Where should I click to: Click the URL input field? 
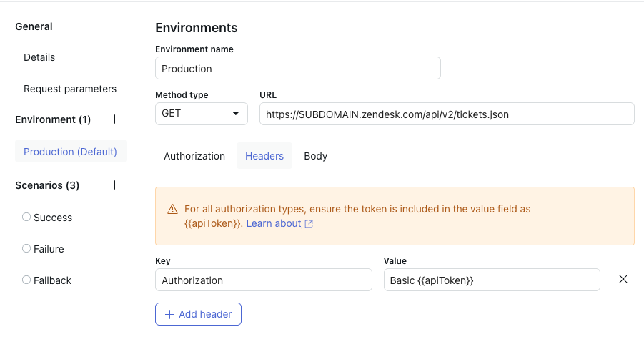coord(447,114)
